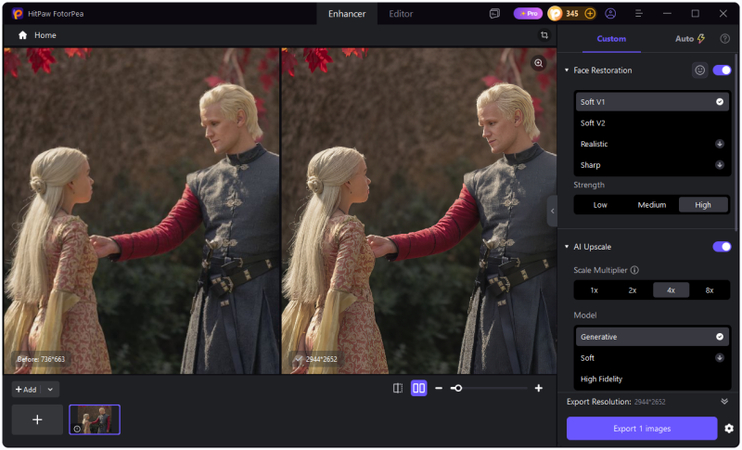Click the HitPaw FotorPea logo icon
742x450 pixels.
pos(18,14)
